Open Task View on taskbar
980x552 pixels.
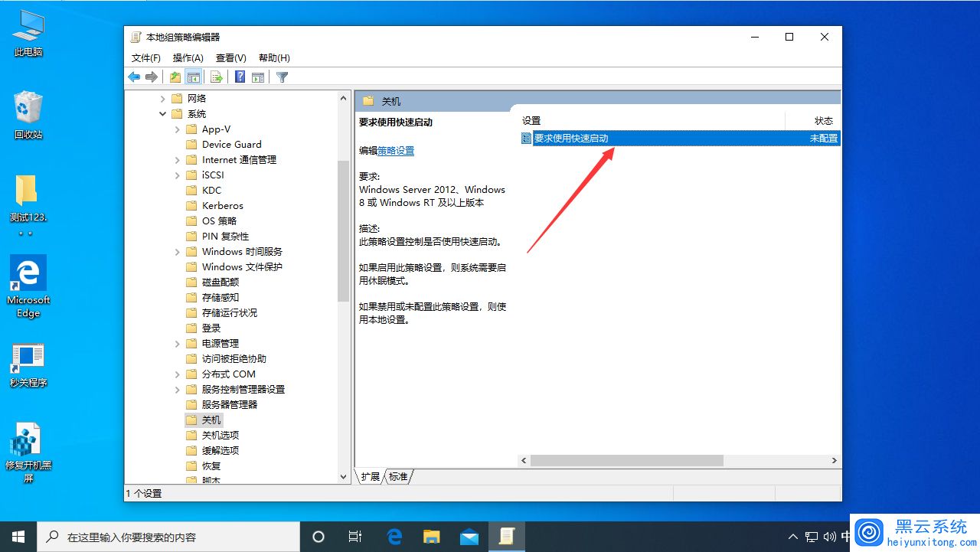point(355,537)
